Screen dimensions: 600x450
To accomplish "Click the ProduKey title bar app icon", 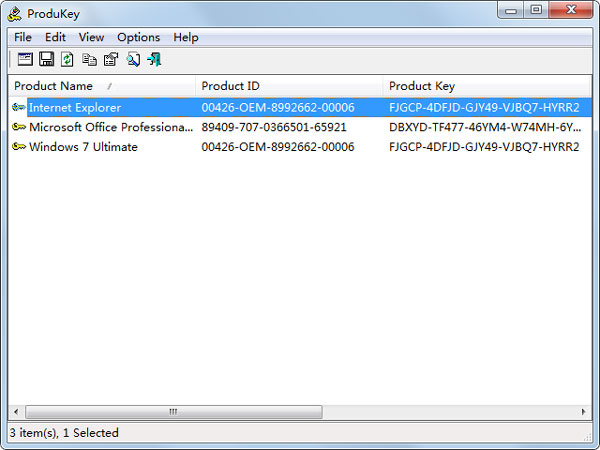I will click(15, 14).
